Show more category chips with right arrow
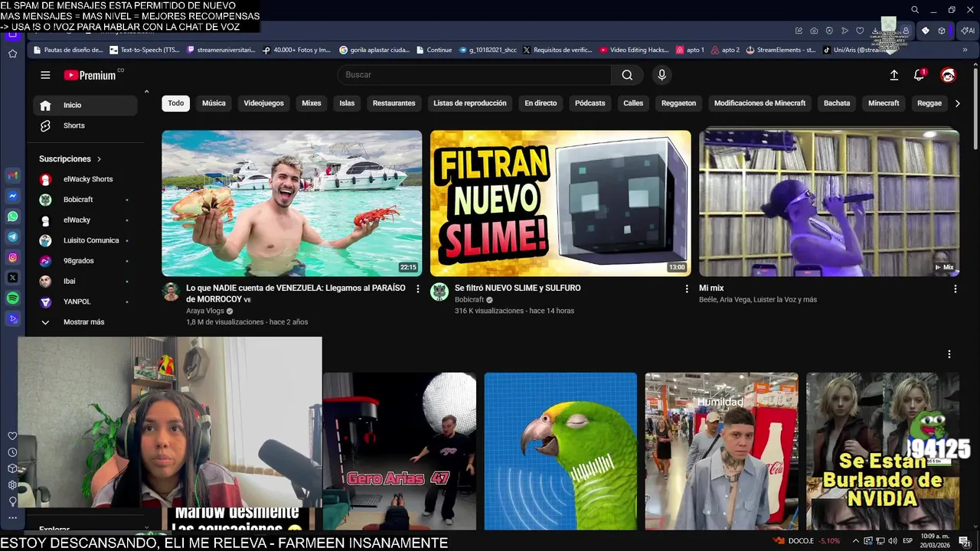Screen dimensions: 980x551 pyautogui.click(x=957, y=103)
